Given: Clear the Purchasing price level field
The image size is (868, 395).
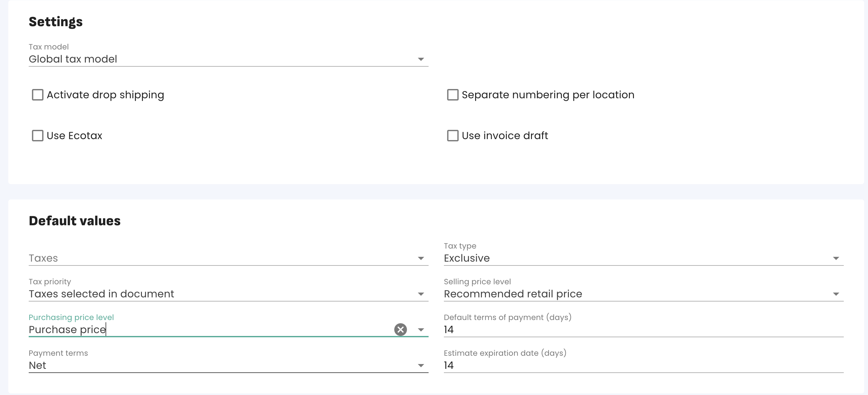Looking at the screenshot, I should point(400,329).
